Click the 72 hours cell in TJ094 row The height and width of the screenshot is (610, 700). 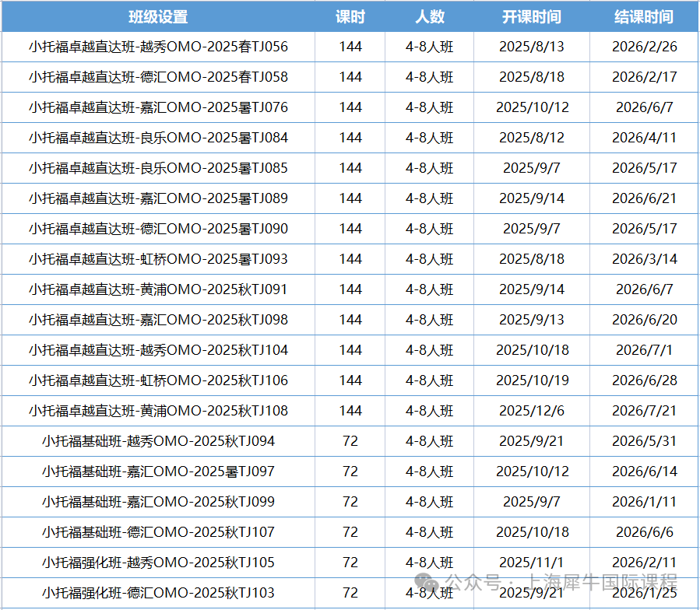(x=350, y=441)
